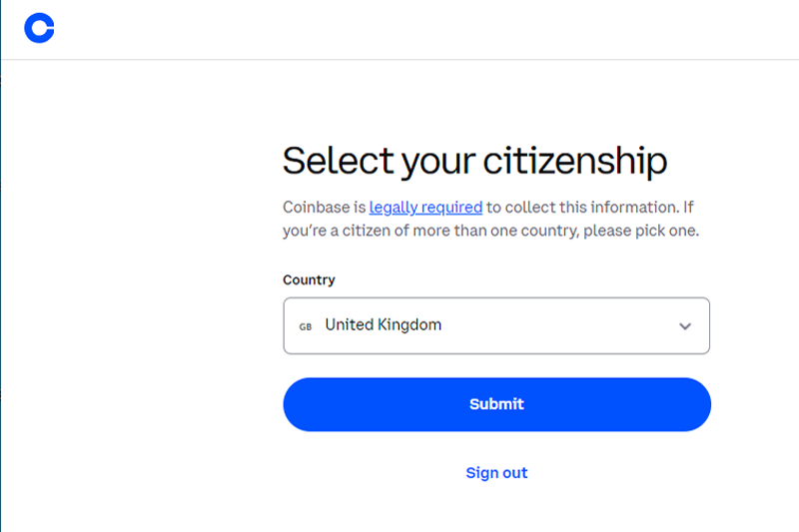Click the Country field label
The width and height of the screenshot is (799, 532).
[x=309, y=280]
